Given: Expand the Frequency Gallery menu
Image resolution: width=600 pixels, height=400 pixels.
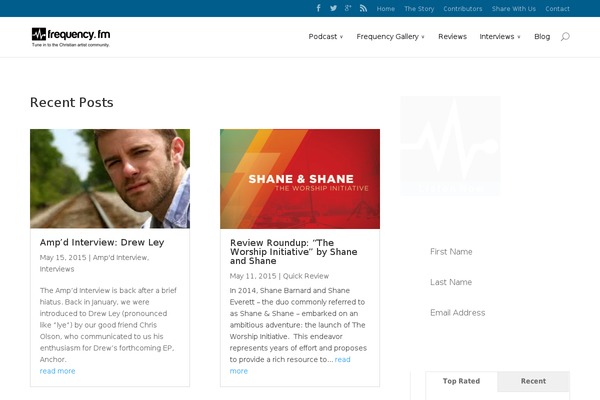Looking at the screenshot, I should [x=390, y=36].
